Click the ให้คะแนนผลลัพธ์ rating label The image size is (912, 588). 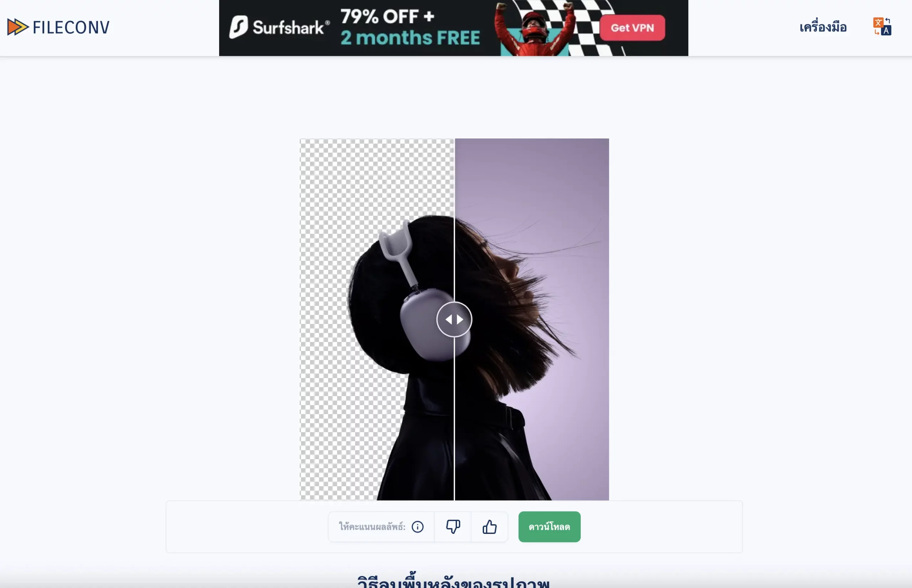click(x=372, y=526)
